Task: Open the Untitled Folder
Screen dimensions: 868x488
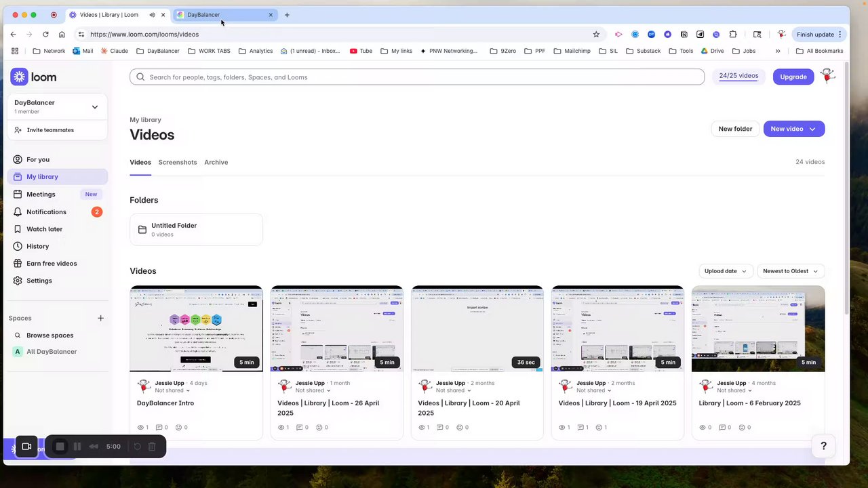Action: click(x=196, y=230)
